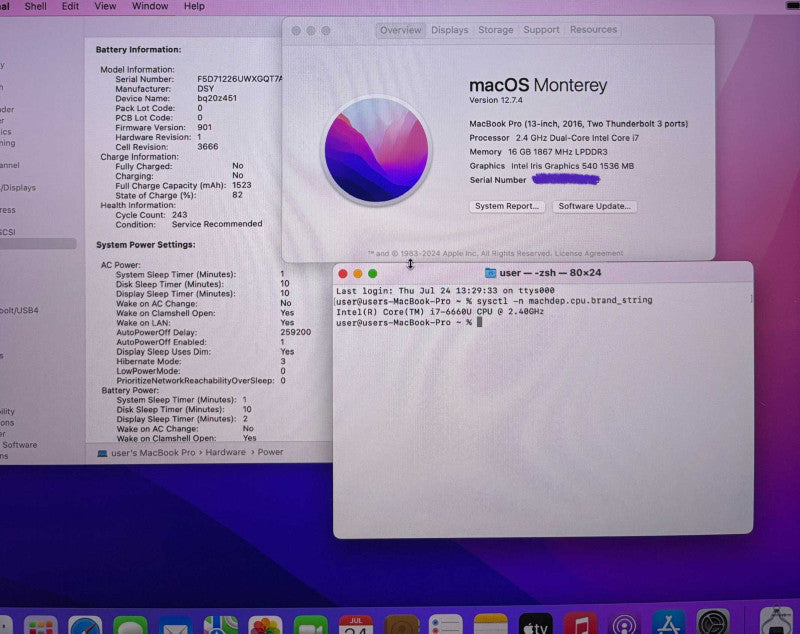
Task: Minimize the Terminal window with yellow button
Action: (x=358, y=274)
